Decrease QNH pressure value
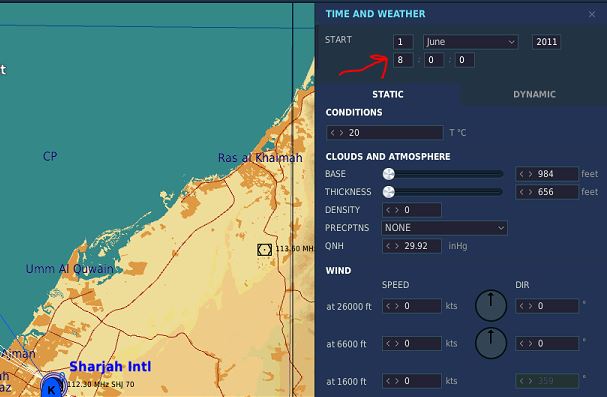Image resolution: width=607 pixels, height=397 pixels. click(x=388, y=246)
